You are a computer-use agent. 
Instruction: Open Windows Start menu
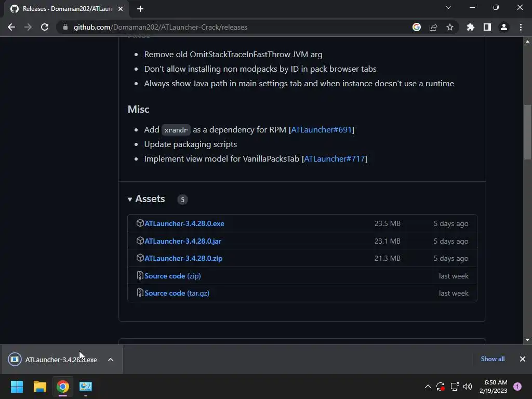pos(17,387)
